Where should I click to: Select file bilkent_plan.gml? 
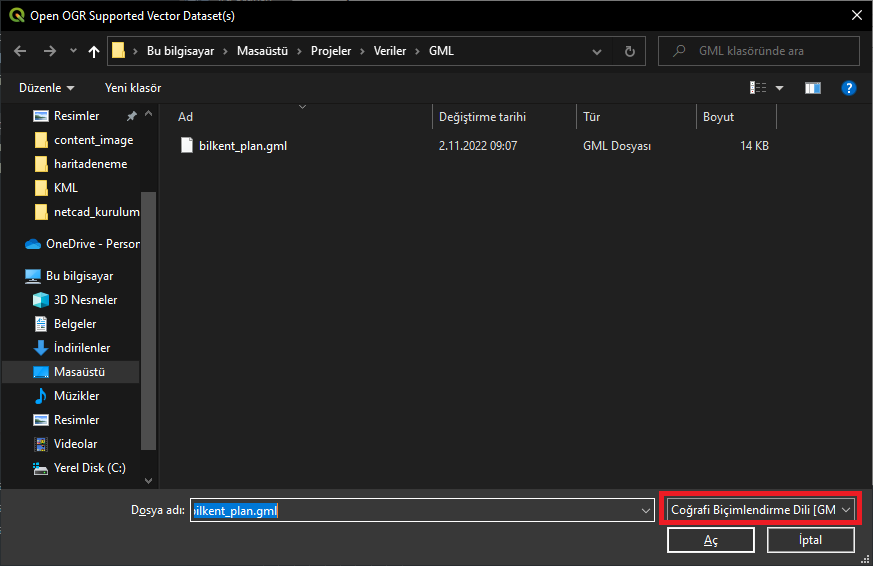pos(243,146)
